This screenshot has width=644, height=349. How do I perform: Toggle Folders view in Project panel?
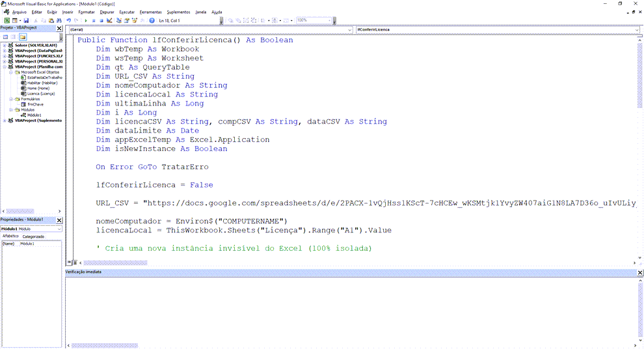point(22,37)
